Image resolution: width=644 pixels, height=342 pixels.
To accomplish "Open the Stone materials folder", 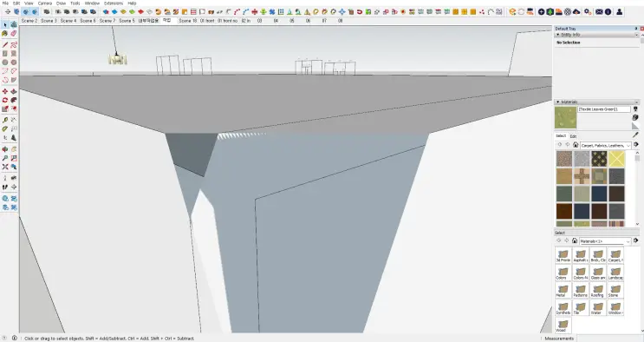I will coord(615,290).
